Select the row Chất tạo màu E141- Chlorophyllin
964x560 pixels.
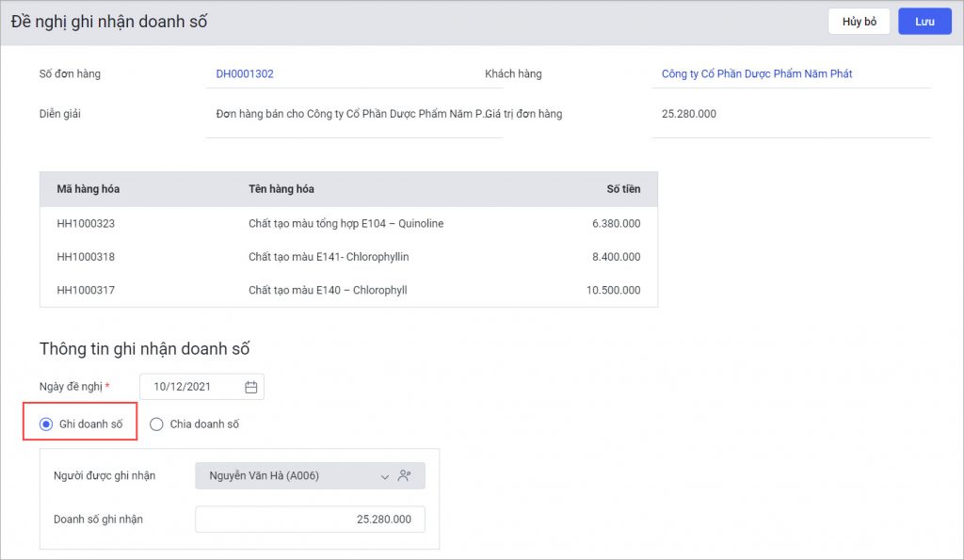click(x=348, y=257)
